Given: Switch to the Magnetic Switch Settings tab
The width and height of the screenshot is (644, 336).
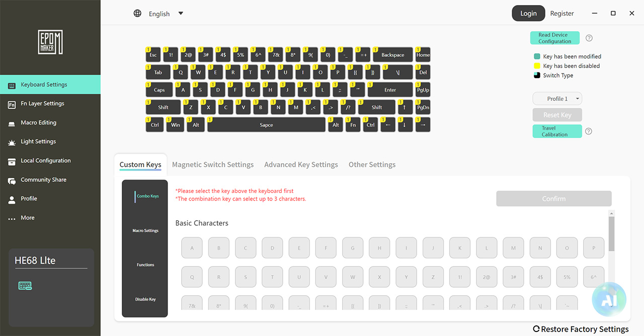Looking at the screenshot, I should pos(213,164).
